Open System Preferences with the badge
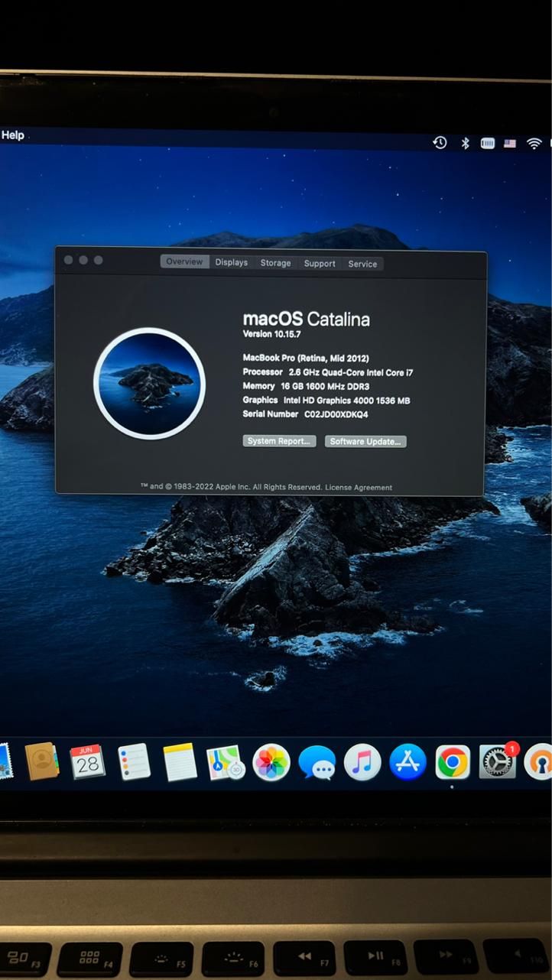Image resolution: width=552 pixels, height=980 pixels. pos(498,762)
